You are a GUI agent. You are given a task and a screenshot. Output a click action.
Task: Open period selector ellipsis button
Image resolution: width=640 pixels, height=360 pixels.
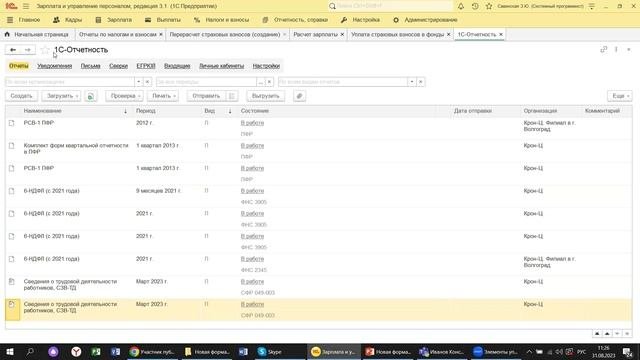pos(260,82)
